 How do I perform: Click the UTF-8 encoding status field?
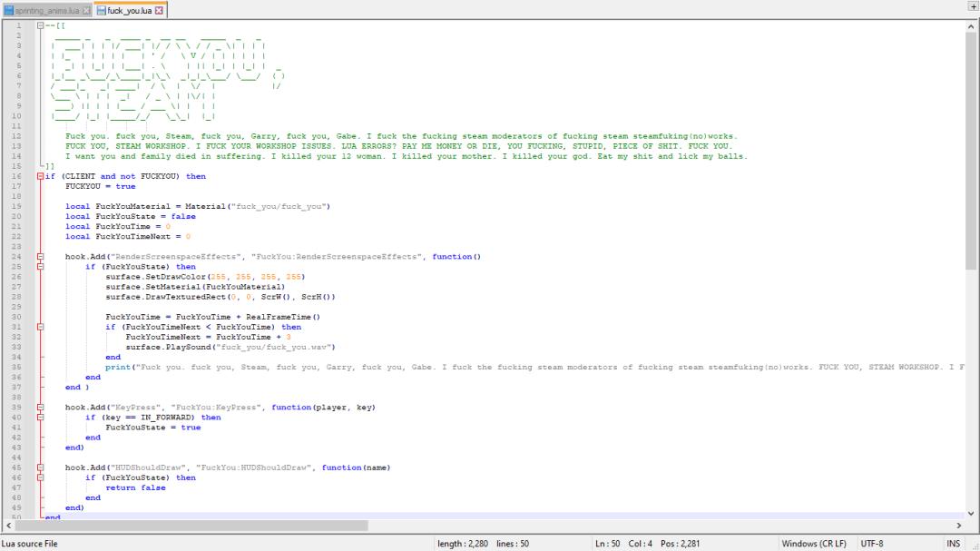[872, 544]
